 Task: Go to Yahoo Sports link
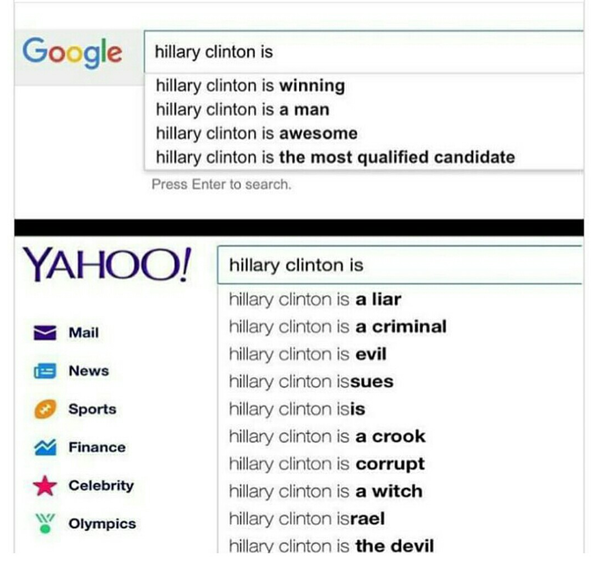click(x=92, y=409)
